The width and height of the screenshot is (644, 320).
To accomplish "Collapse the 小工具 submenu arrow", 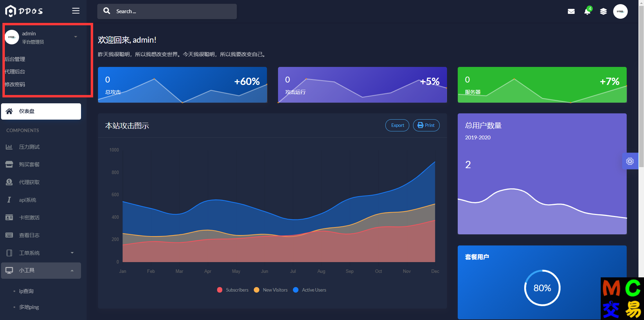I will coord(72,270).
